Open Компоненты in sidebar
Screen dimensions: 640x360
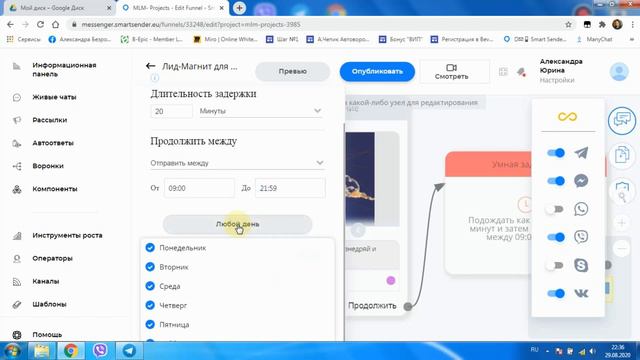(x=55, y=189)
